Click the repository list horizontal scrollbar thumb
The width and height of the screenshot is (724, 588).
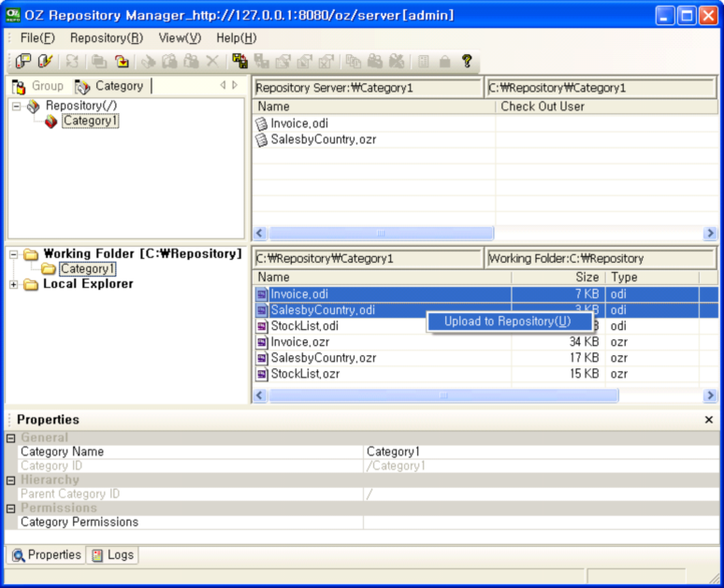(381, 233)
